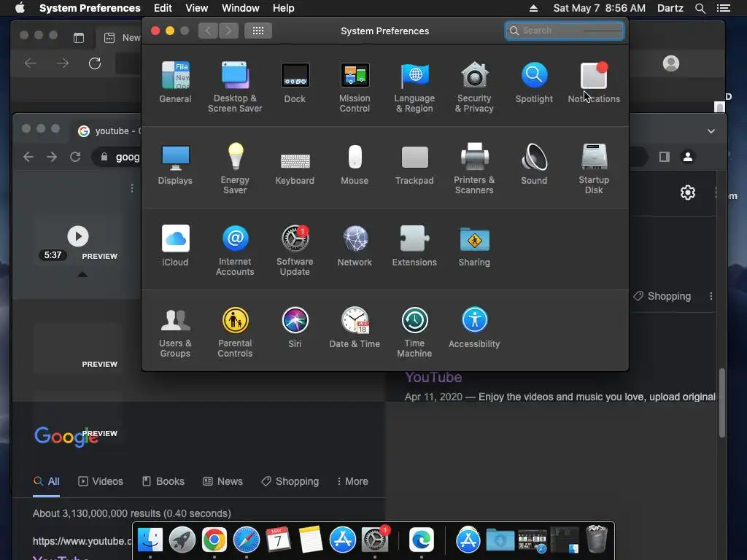Open Startup Disk preferences

pyautogui.click(x=594, y=168)
